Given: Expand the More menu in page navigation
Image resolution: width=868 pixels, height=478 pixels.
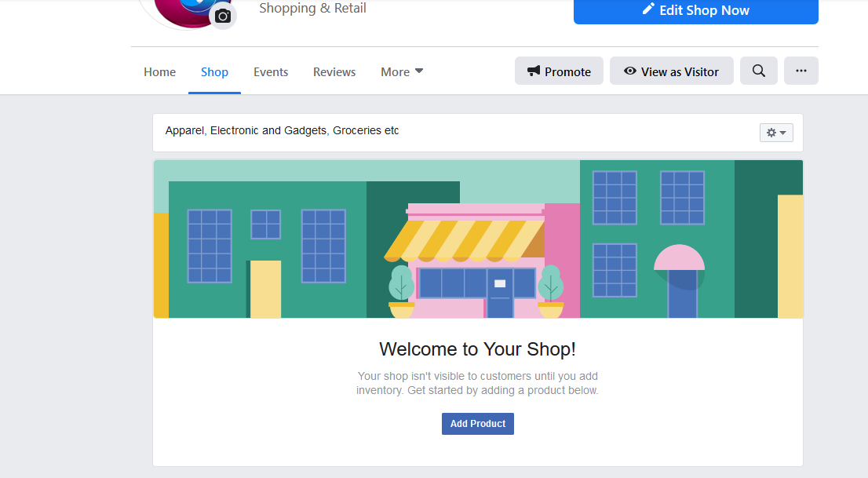Looking at the screenshot, I should click(402, 72).
